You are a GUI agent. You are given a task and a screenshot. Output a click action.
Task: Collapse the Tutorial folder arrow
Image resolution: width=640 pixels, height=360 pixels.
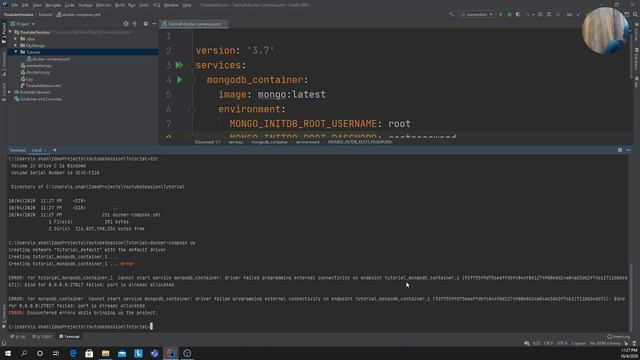[x=16, y=52]
